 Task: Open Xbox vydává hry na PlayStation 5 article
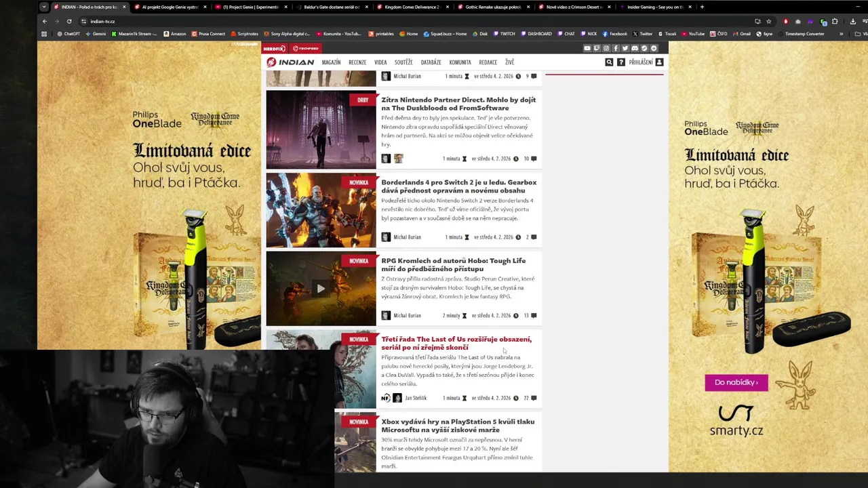(x=458, y=426)
